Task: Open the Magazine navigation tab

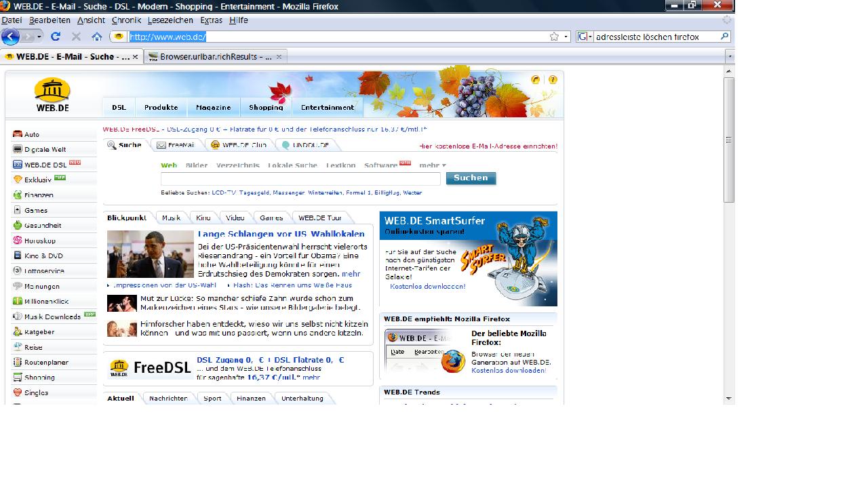Action: [x=214, y=108]
